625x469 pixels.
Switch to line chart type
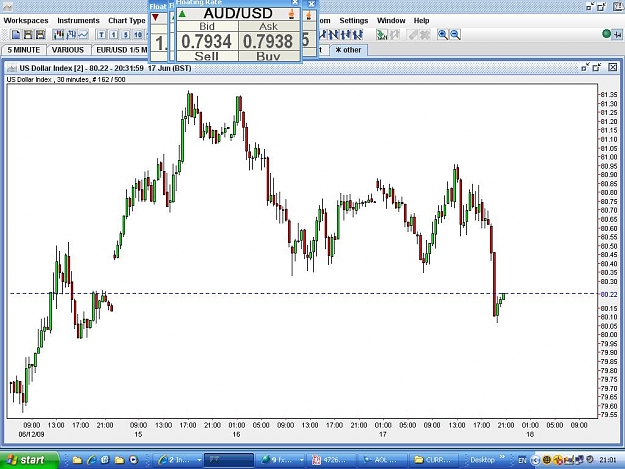[83, 35]
